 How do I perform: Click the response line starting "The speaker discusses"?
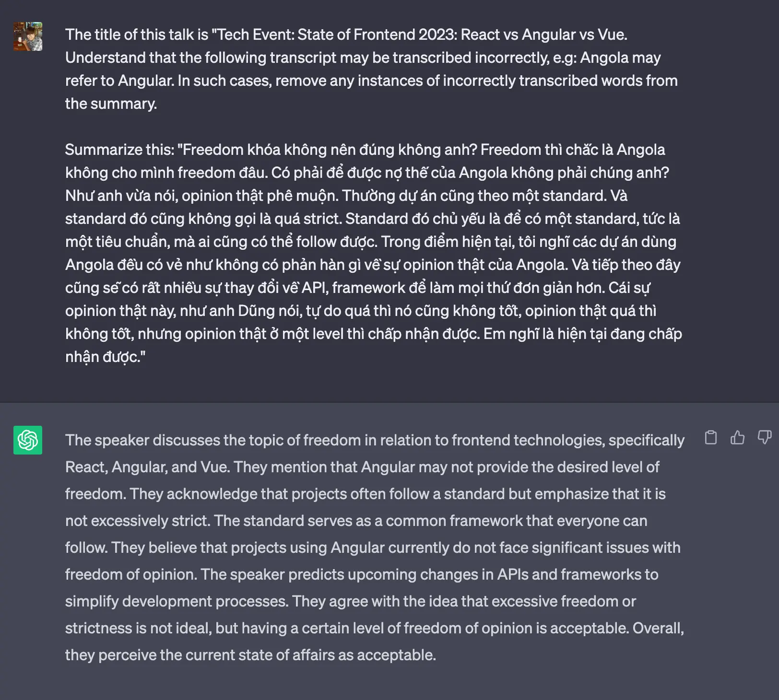(x=375, y=440)
